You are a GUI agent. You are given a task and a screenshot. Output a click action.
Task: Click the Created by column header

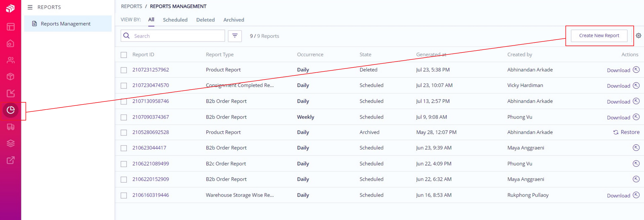(520, 55)
